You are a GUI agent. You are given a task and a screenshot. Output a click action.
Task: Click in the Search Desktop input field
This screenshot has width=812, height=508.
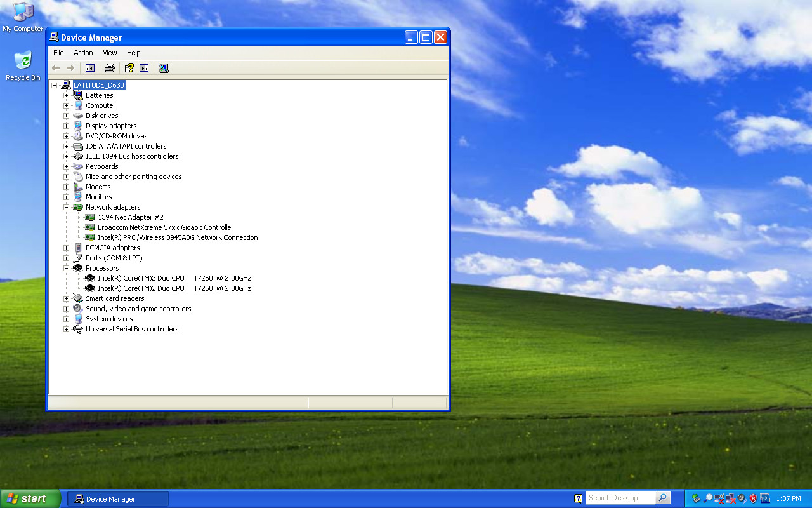click(x=620, y=498)
